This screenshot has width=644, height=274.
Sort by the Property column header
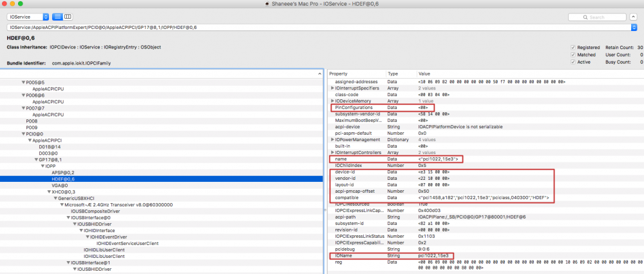357,73
